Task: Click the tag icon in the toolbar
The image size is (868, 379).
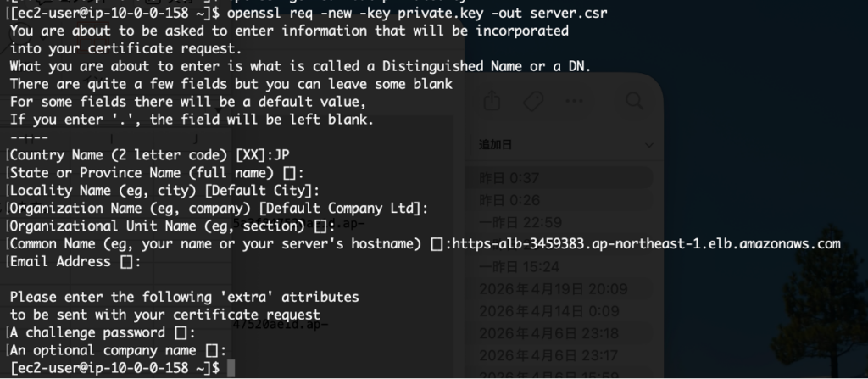Action: click(532, 102)
